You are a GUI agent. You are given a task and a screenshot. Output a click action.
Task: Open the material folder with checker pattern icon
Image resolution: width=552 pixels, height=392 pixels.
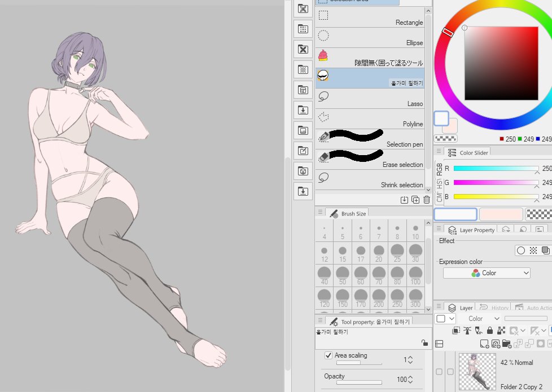click(303, 69)
